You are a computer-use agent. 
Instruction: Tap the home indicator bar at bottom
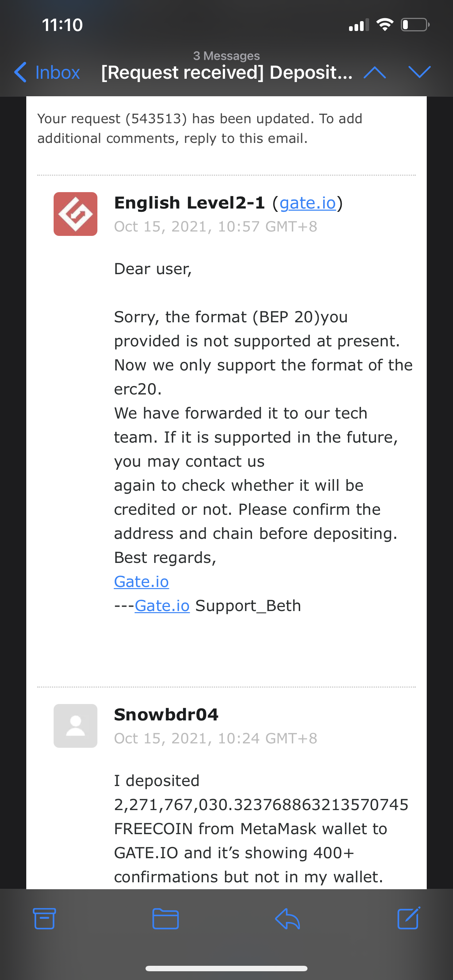click(x=226, y=968)
